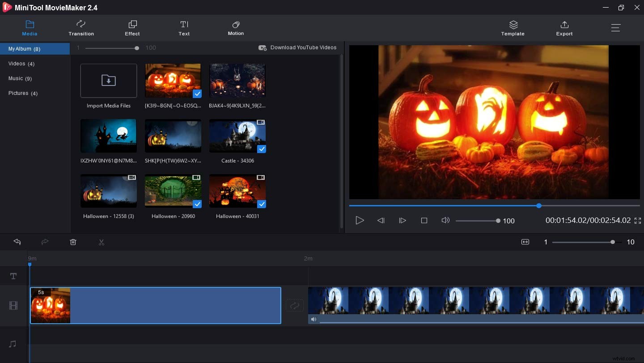Switch to the Media tab
Screen dimensions: 644x363
(30, 28)
